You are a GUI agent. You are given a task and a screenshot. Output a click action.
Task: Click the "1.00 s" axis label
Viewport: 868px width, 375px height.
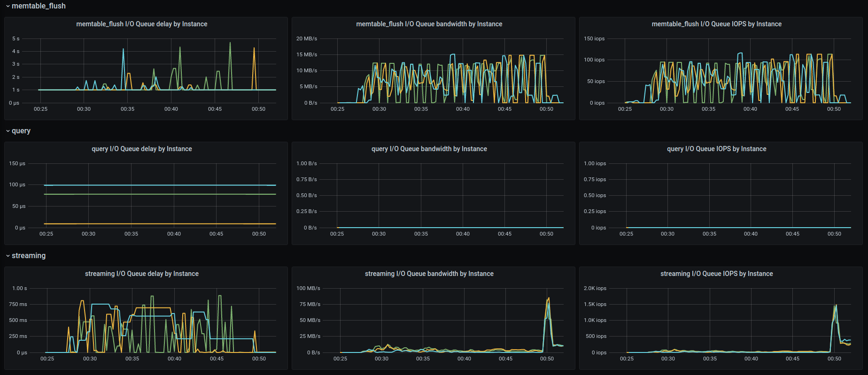20,288
